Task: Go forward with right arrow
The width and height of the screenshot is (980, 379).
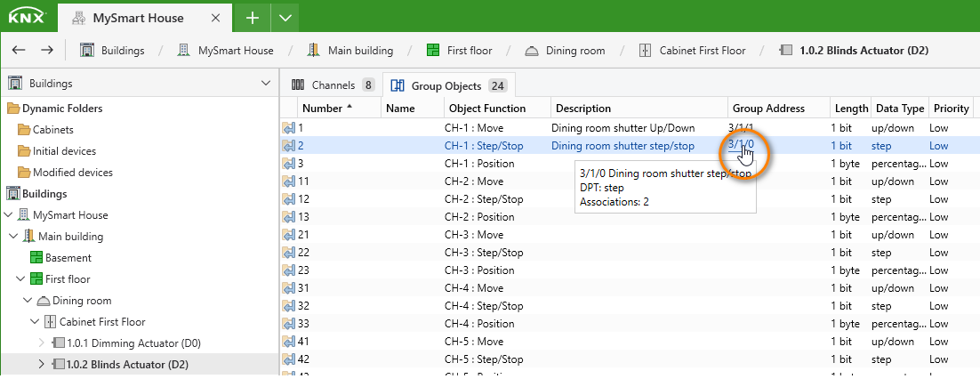Action: coord(47,50)
